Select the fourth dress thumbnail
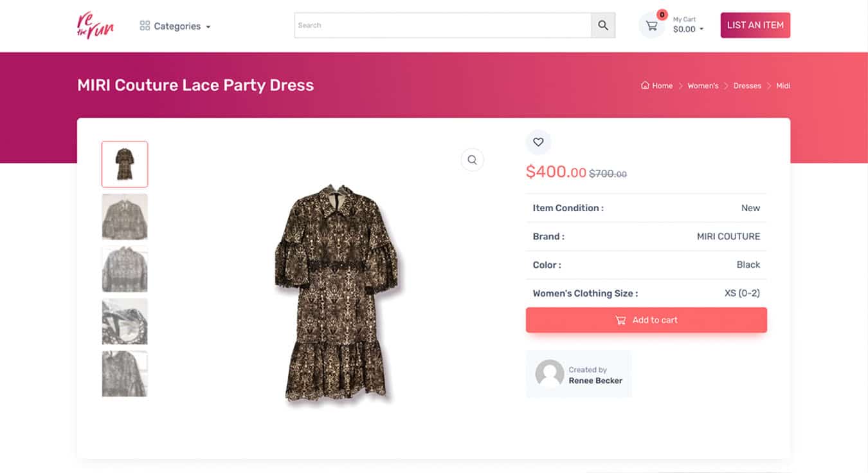The height and width of the screenshot is (473, 868). tap(125, 321)
